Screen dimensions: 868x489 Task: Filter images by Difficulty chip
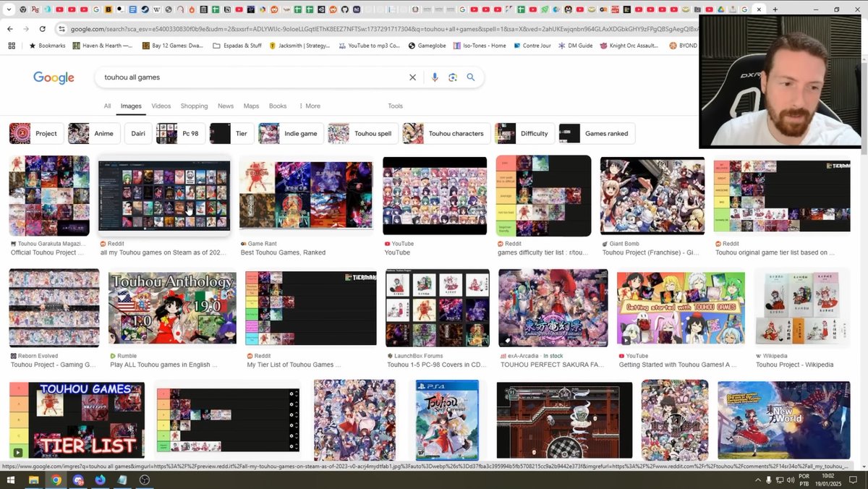[x=524, y=134]
